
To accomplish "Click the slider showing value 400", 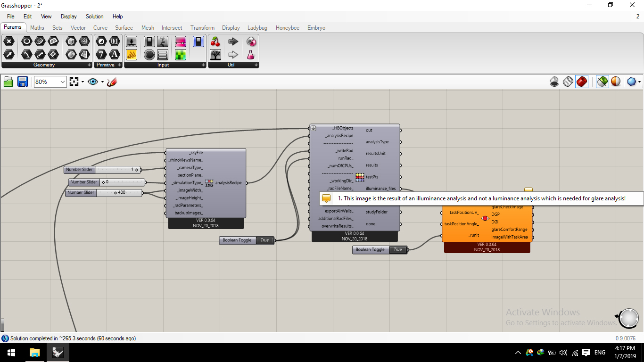I will coord(104,193).
